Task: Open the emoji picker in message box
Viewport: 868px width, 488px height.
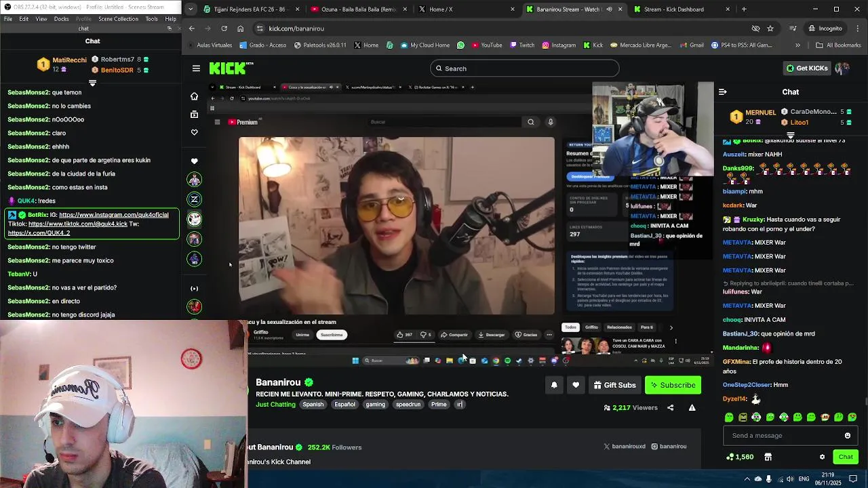Action: point(848,436)
